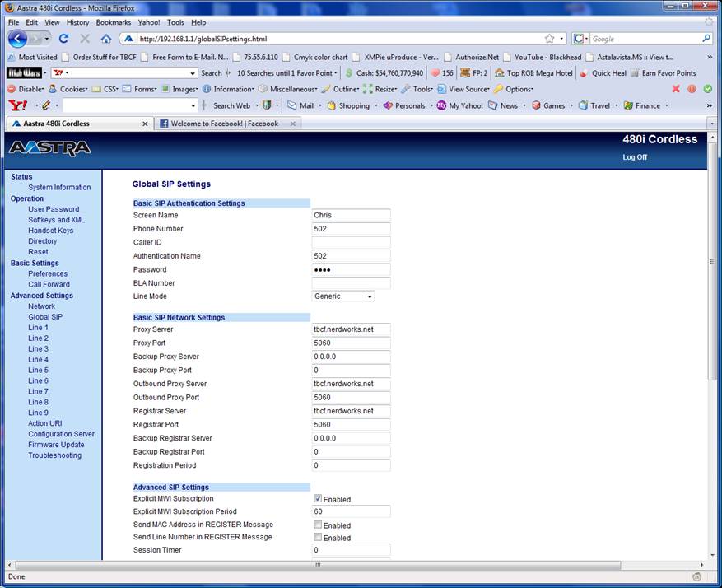Click the horizontal scrollbar thumb
The width and height of the screenshot is (722, 588).
[x=318, y=565]
